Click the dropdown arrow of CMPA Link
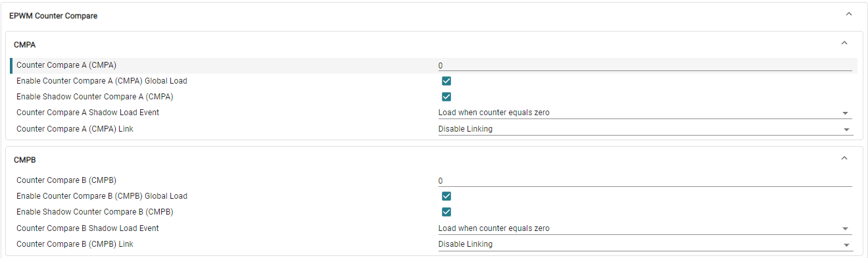 pyautogui.click(x=846, y=130)
